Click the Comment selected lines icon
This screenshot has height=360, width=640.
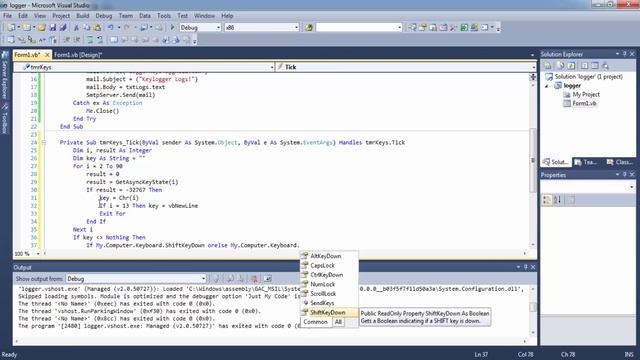90,40
